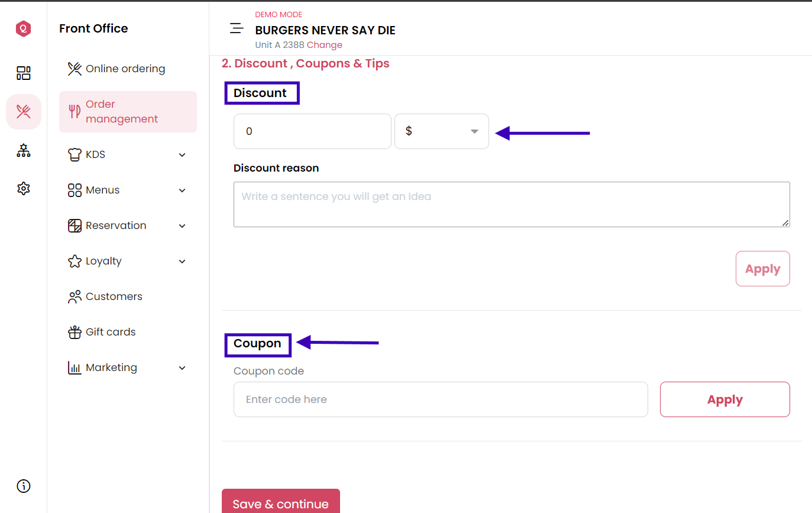This screenshot has height=513, width=812.
Task: Open Customers menu item
Action: click(x=128, y=296)
